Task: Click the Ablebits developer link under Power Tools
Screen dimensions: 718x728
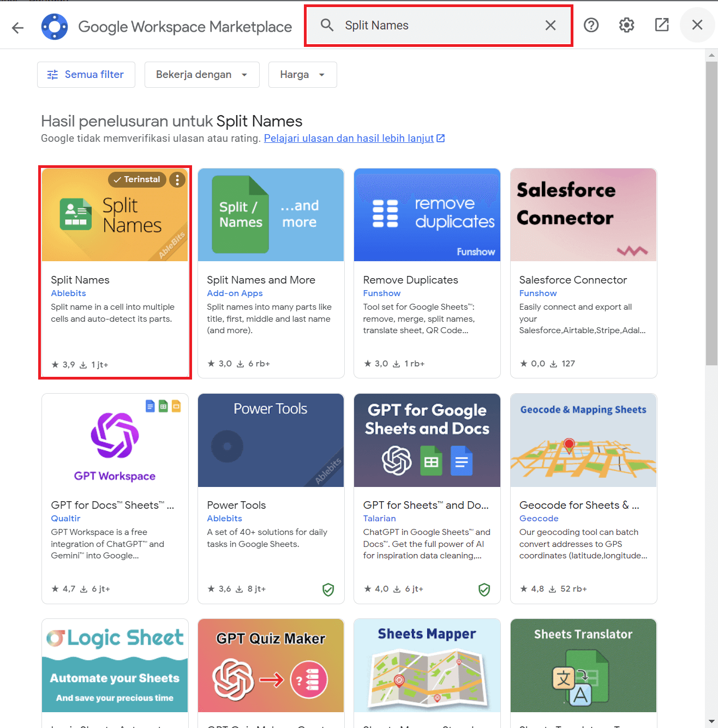Action: [x=224, y=519]
